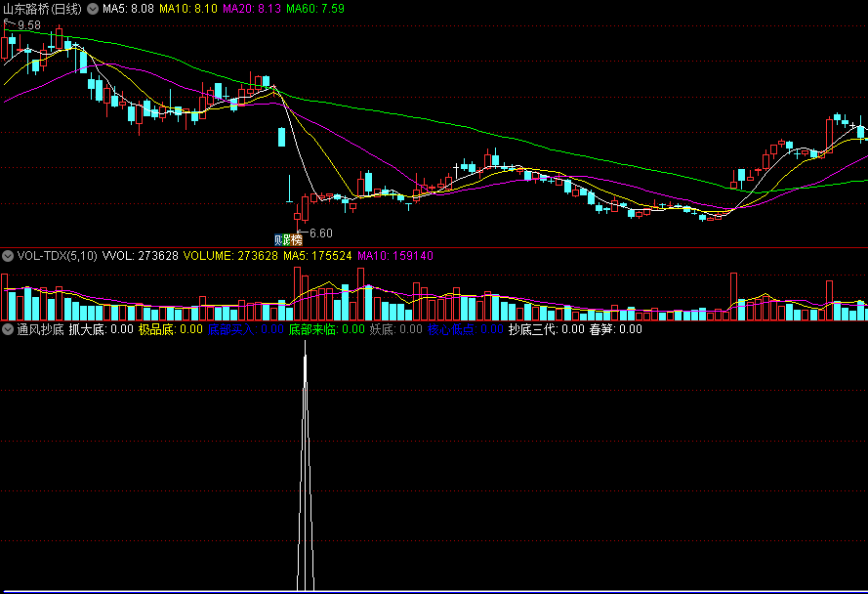Click the 6.60 low price marker
Viewport: 868px width, 594px height.
pyautogui.click(x=321, y=233)
